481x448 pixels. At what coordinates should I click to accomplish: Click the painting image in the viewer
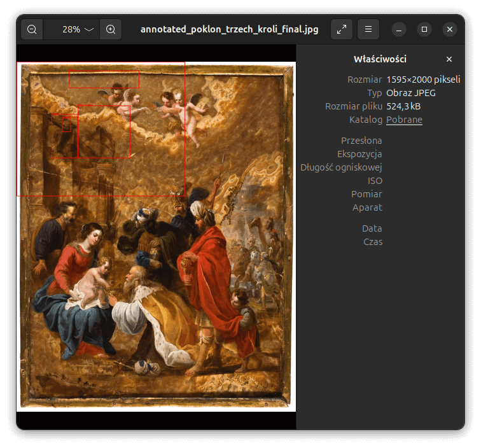tap(156, 237)
